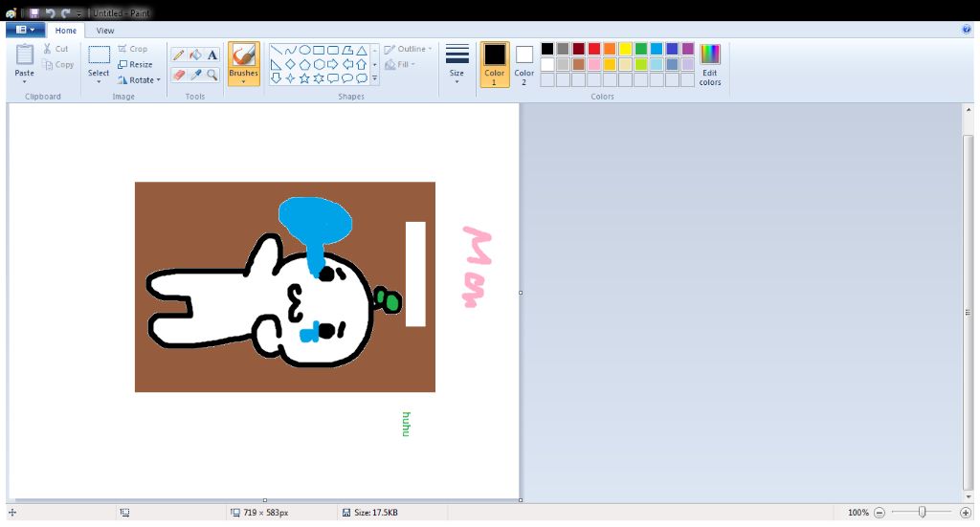Choose the Polygon shape
Image resolution: width=980 pixels, height=527 pixels.
click(x=347, y=50)
